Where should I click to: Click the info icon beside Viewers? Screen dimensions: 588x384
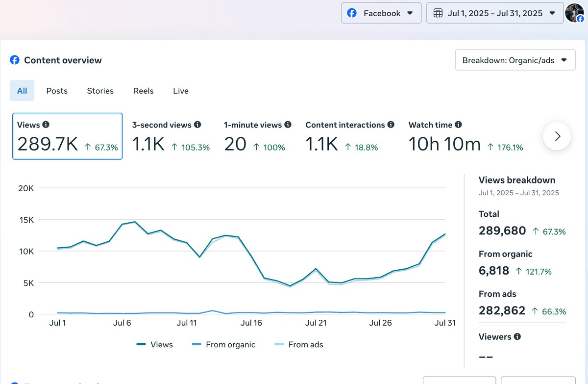517,337
